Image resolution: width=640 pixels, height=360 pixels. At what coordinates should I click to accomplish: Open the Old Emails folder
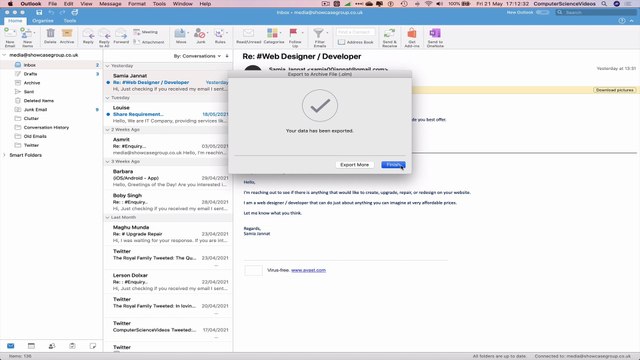pos(51,136)
